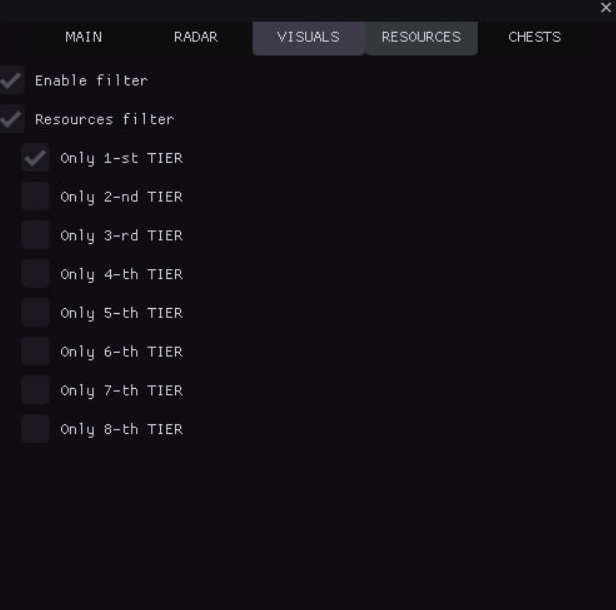Open the RADAR tab
This screenshot has width=616, height=610.
196,37
